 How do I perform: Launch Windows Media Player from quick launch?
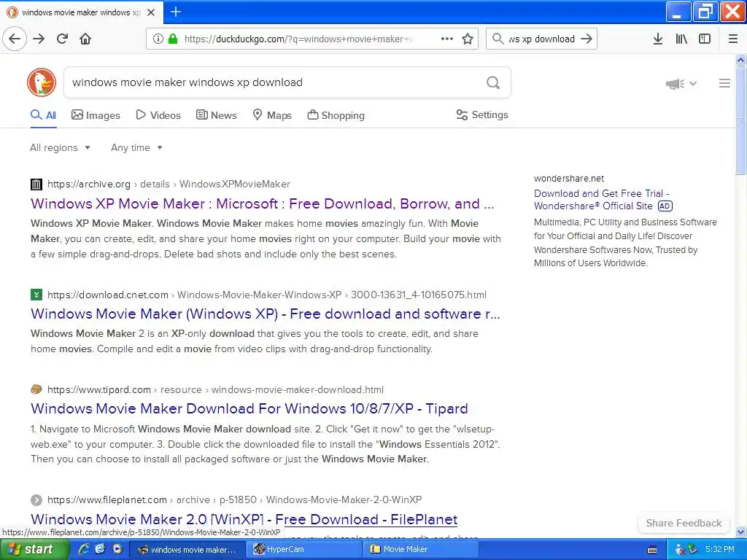tap(117, 549)
